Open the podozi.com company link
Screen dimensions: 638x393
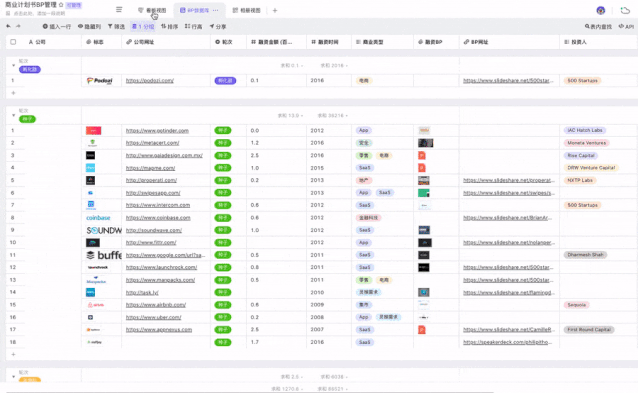(150, 81)
